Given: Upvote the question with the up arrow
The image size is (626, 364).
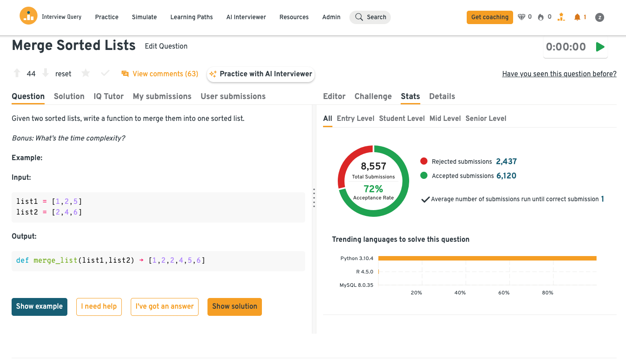Looking at the screenshot, I should [x=17, y=74].
